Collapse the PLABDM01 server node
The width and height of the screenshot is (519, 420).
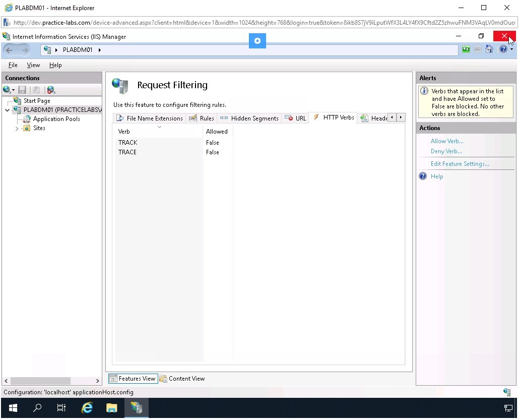pyautogui.click(x=7, y=109)
